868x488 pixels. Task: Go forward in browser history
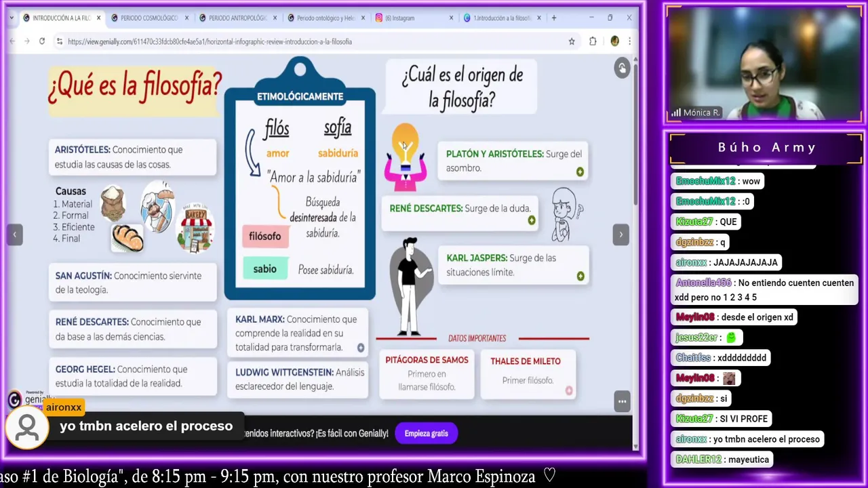27,41
